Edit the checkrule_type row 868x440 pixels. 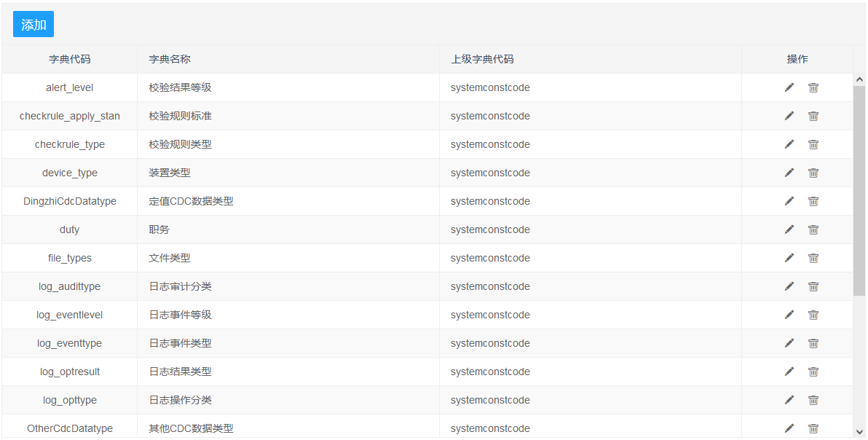point(789,144)
